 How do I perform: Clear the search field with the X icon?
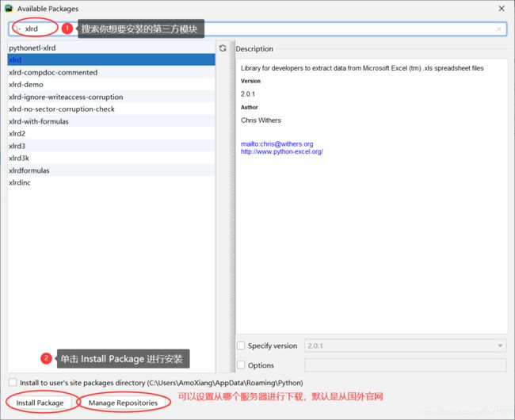(x=499, y=29)
